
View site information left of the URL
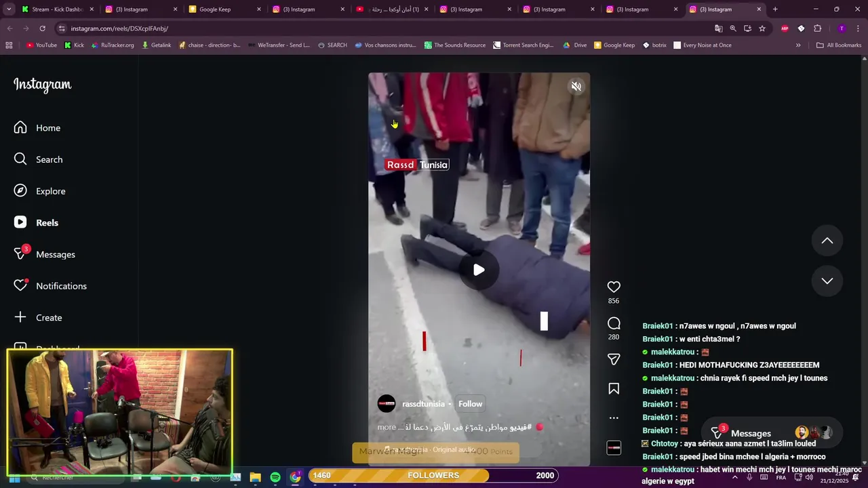[62, 28]
